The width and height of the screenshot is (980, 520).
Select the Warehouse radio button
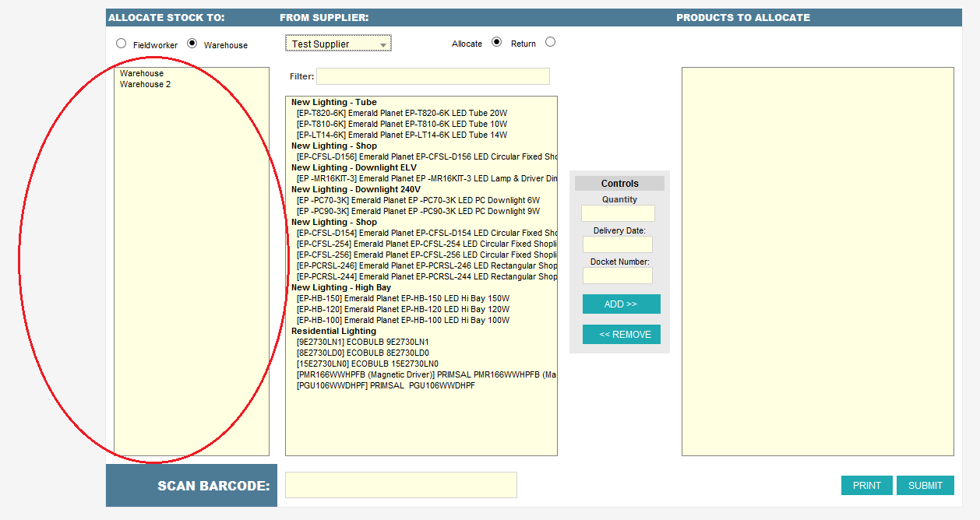[192, 44]
